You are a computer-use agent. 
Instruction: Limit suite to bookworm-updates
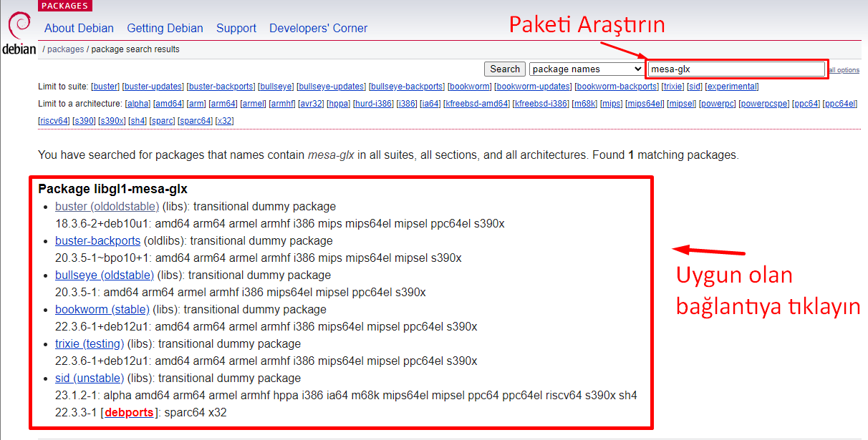[x=534, y=87]
